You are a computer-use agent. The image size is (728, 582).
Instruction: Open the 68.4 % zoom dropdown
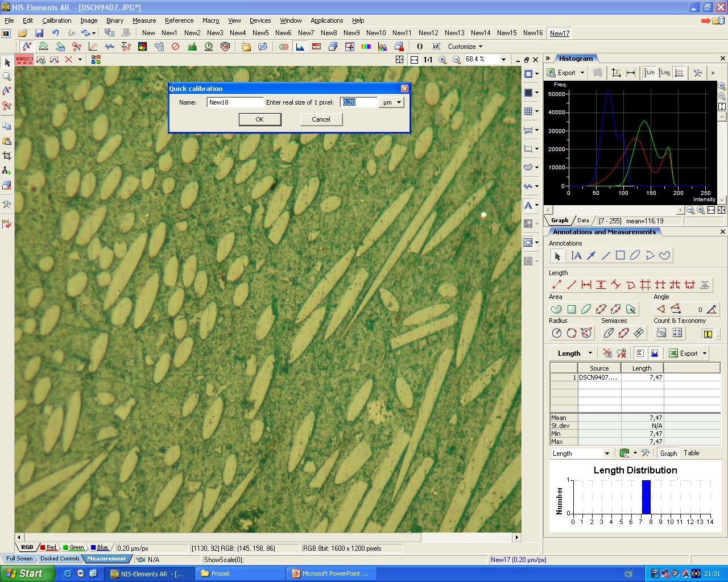point(503,60)
